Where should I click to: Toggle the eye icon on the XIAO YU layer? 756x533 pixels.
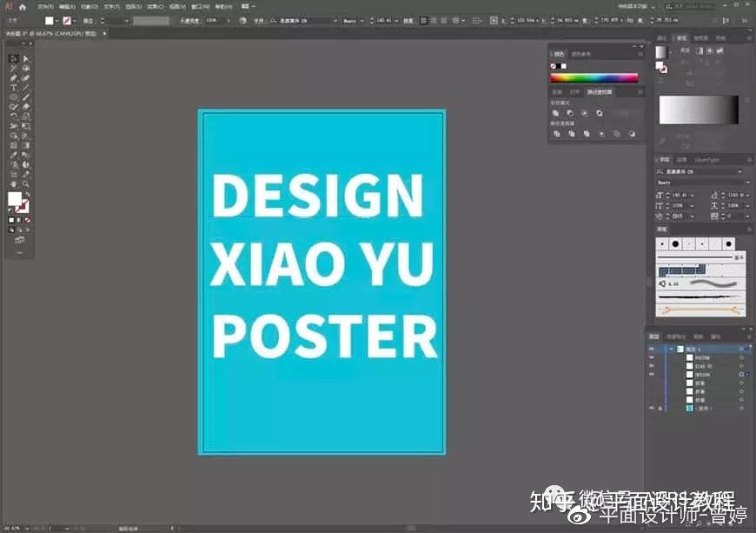(649, 366)
